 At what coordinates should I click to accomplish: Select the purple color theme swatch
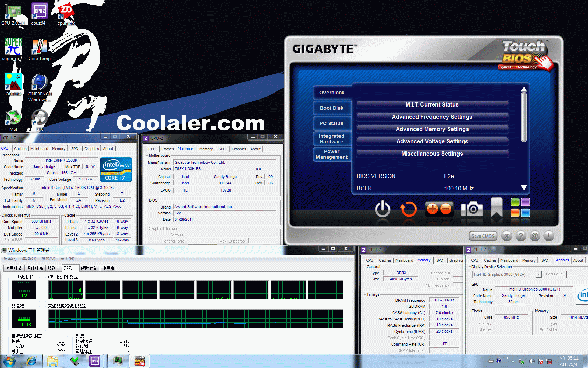[525, 202]
